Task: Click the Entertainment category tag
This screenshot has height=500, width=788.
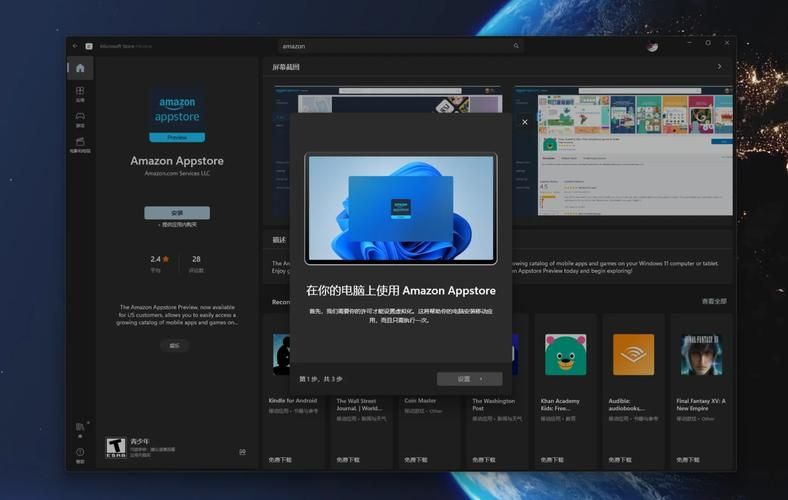Action: (x=174, y=345)
